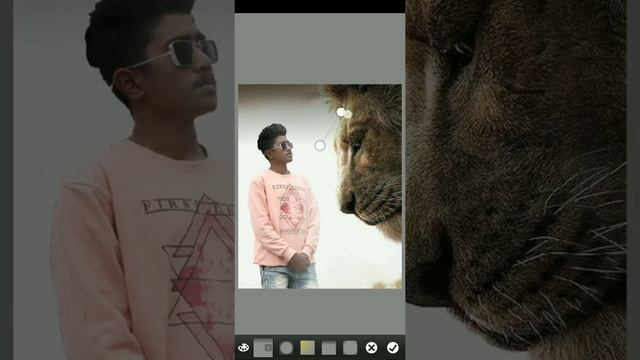Screen dimensions: 640x360
Task: Click the hollow gradient end handle
Action: click(x=320, y=145)
